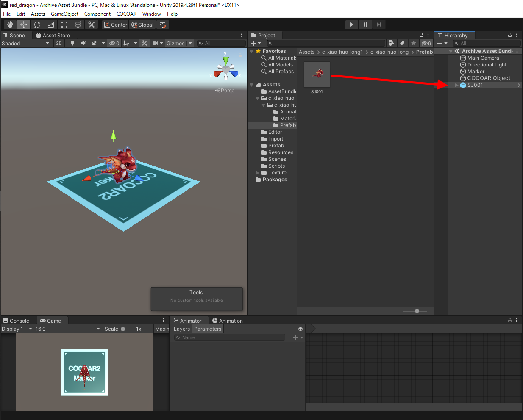Toggle animator parameter visibility eye icon

[300, 329]
